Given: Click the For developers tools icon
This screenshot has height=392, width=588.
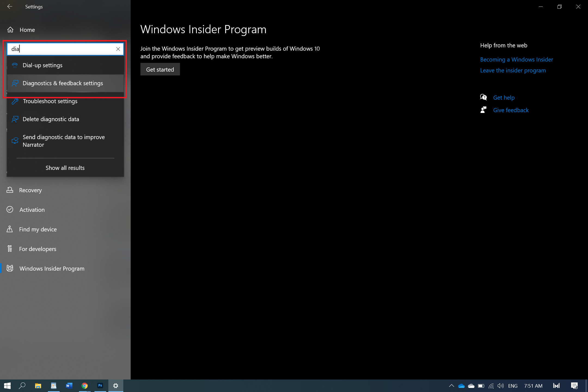Looking at the screenshot, I should [x=10, y=249].
